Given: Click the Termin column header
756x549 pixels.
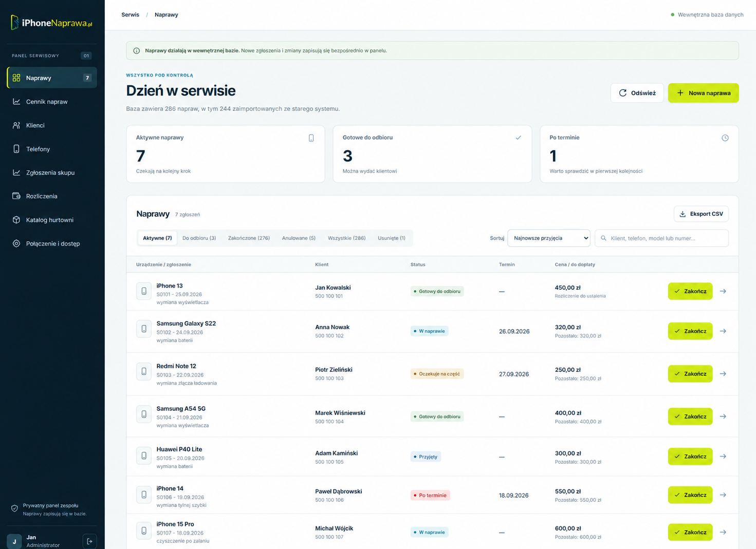Looking at the screenshot, I should (x=507, y=264).
